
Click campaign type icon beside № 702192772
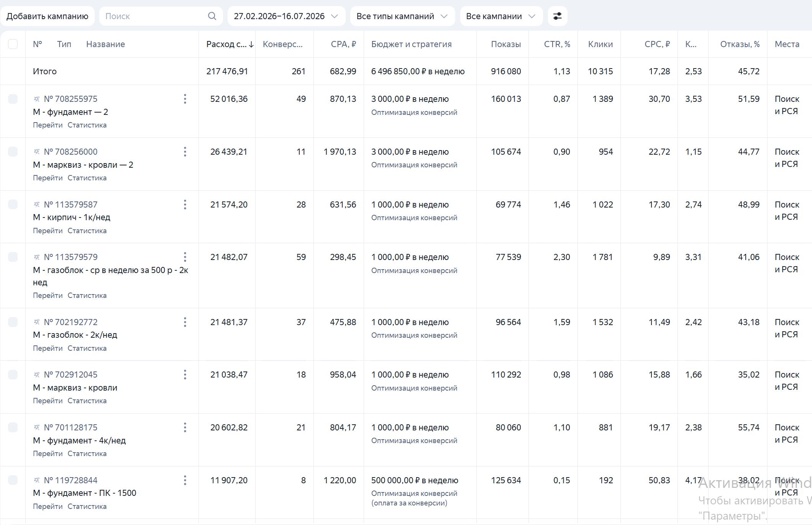[37, 322]
